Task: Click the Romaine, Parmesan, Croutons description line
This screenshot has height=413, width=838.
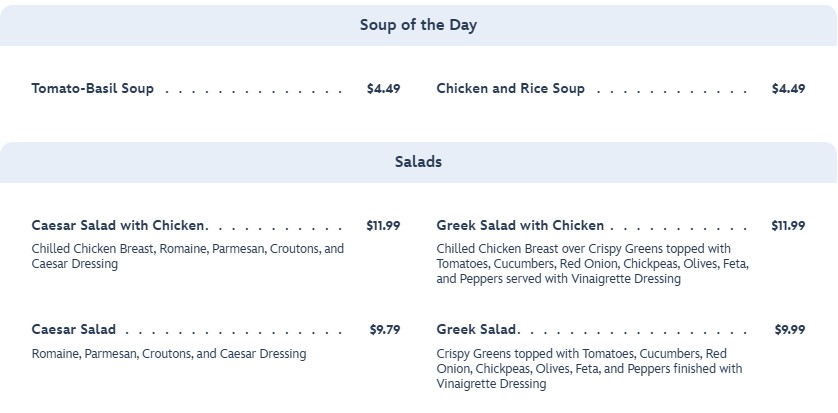Action: (169, 354)
